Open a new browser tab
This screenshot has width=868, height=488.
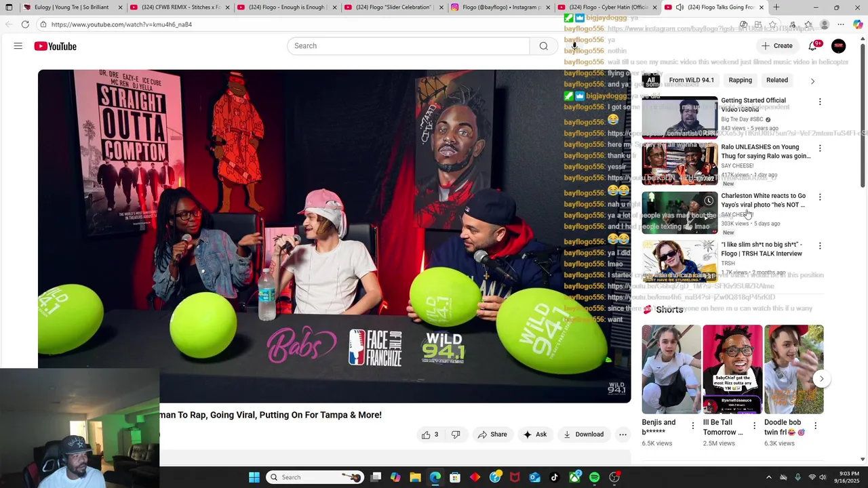point(776,7)
